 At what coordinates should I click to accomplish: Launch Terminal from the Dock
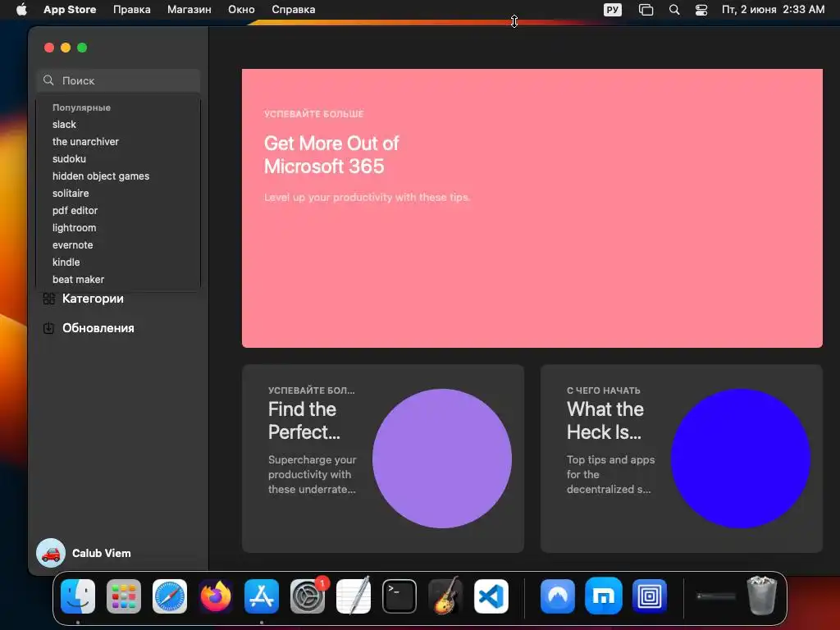[x=399, y=596]
